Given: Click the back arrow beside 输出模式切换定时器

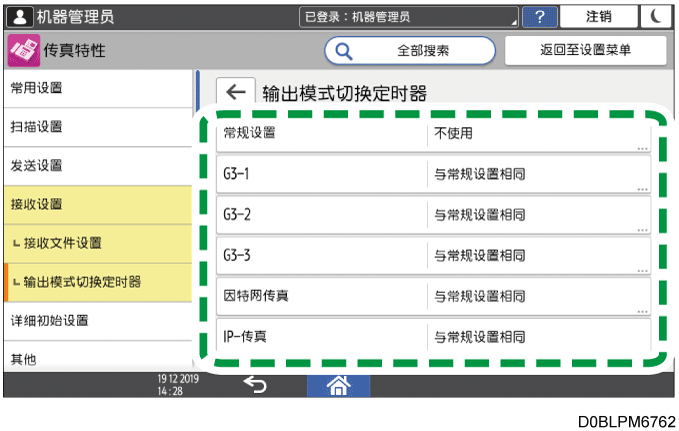Looking at the screenshot, I should [235, 93].
